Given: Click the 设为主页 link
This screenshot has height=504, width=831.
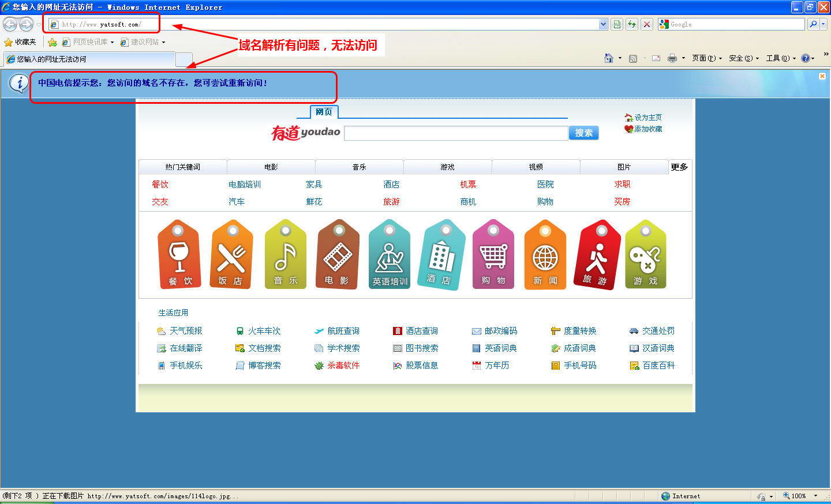Looking at the screenshot, I should coord(647,118).
